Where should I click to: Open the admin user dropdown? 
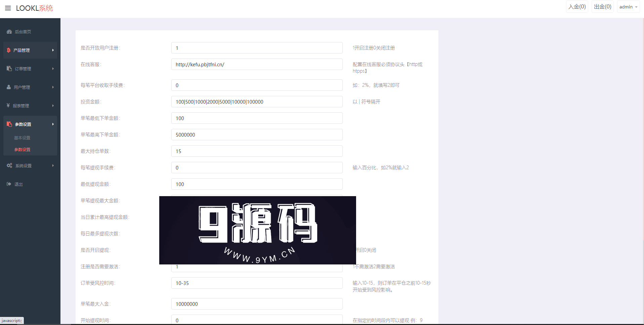tap(628, 7)
